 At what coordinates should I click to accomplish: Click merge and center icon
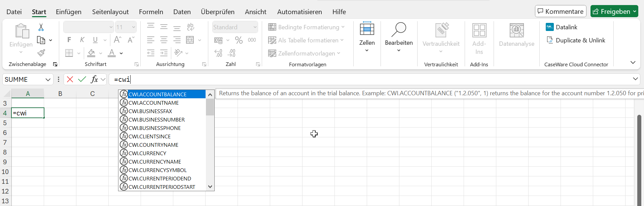pyautogui.click(x=190, y=40)
